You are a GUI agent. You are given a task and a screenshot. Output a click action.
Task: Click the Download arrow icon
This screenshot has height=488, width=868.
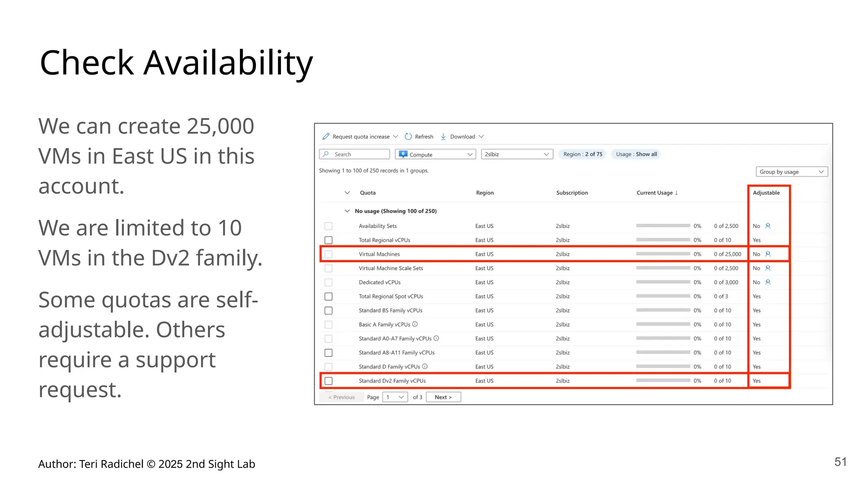[x=443, y=136]
